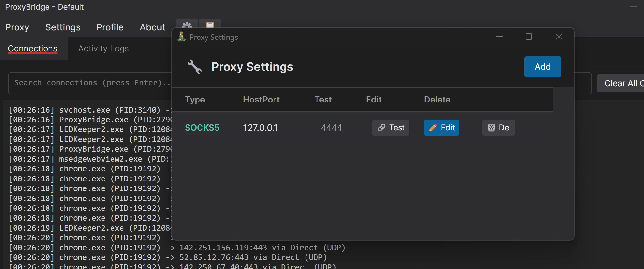
Task: Click the Type column header
Action: (195, 100)
